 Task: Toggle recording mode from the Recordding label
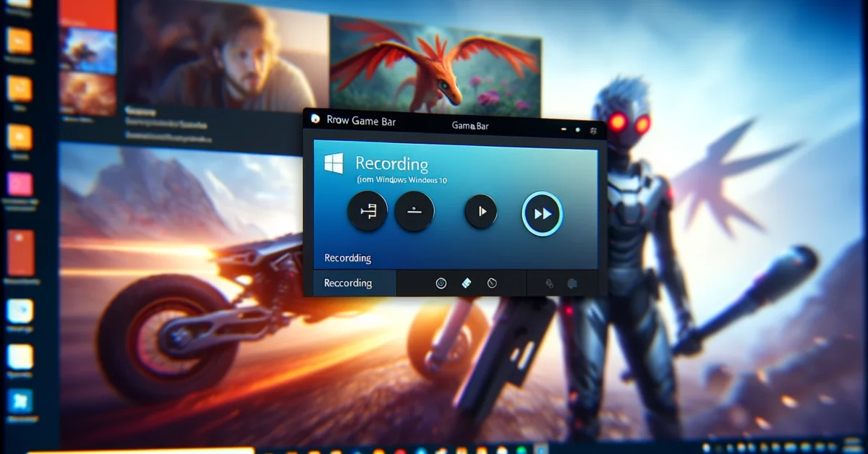[346, 258]
